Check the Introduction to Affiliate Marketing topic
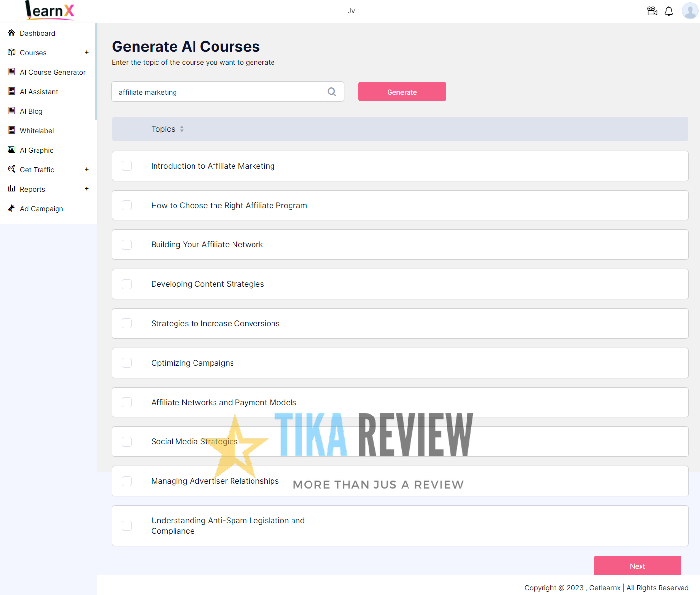 [x=127, y=166]
